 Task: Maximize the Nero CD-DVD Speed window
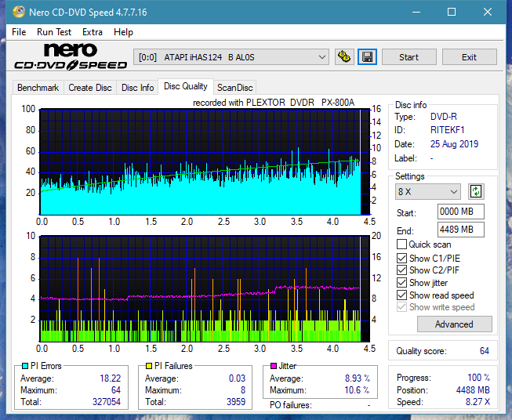point(452,12)
